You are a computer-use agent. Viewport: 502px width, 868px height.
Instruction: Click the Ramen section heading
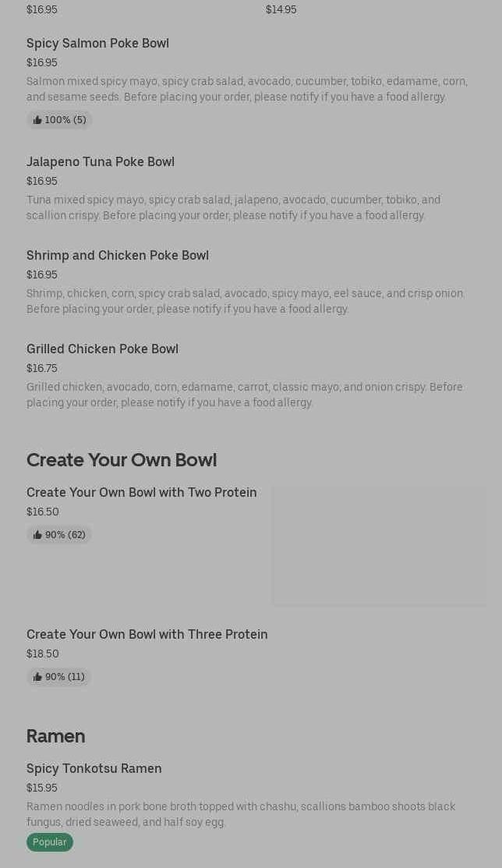55,736
